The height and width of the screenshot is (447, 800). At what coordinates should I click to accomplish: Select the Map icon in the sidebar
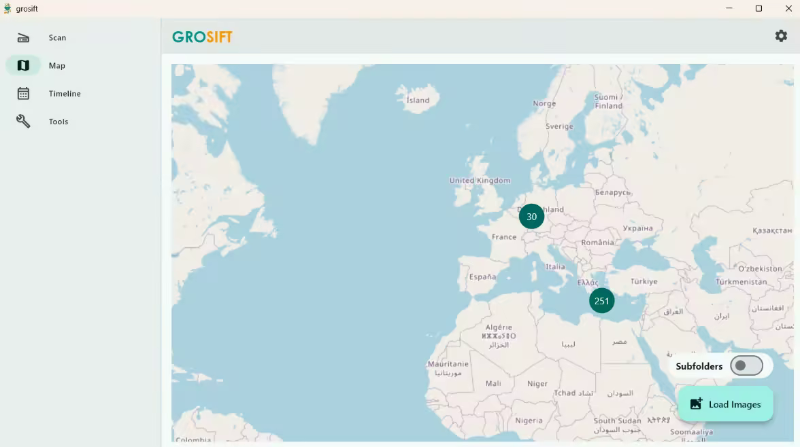click(x=23, y=66)
